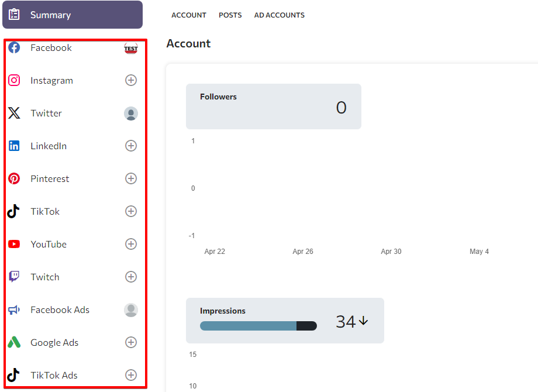Image resolution: width=538 pixels, height=392 pixels.
Task: Click the Impressions label
Action: click(x=223, y=311)
